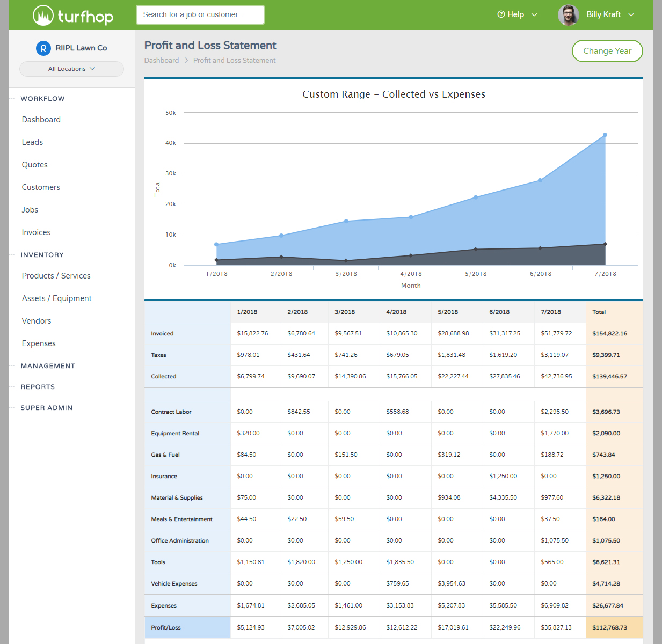Click the Help question-mark icon

tap(500, 14)
